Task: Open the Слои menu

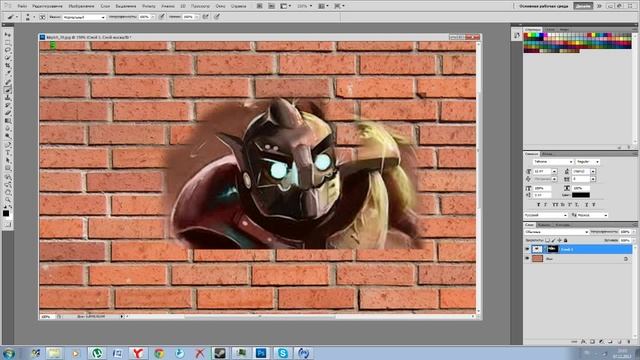Action: (105, 6)
